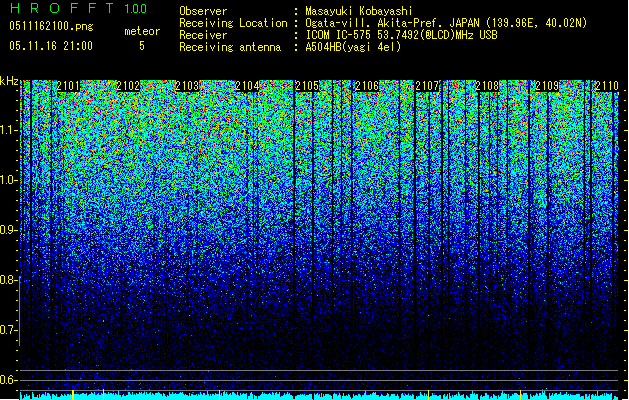Click the version number 1.0.0
Screen dimensions: 629x400
pos(135,8)
